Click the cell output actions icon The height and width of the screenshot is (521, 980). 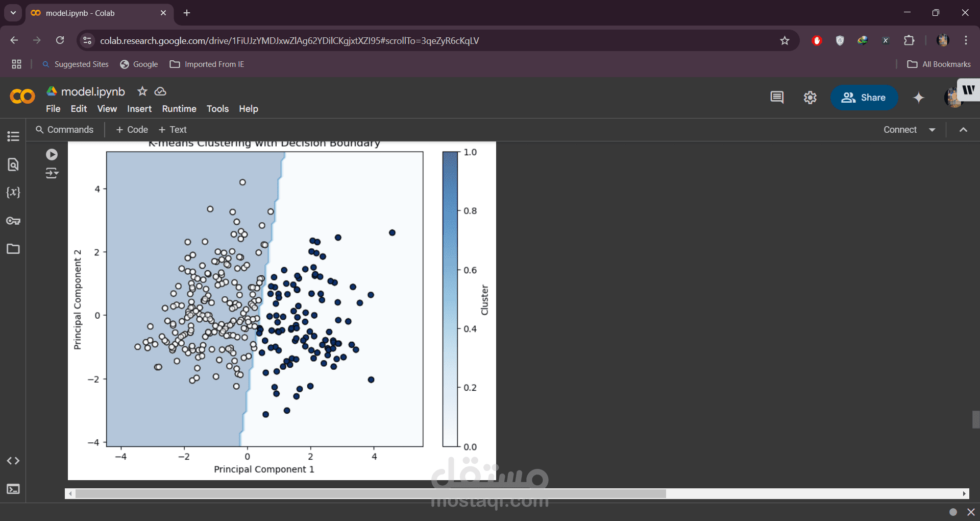coord(52,173)
